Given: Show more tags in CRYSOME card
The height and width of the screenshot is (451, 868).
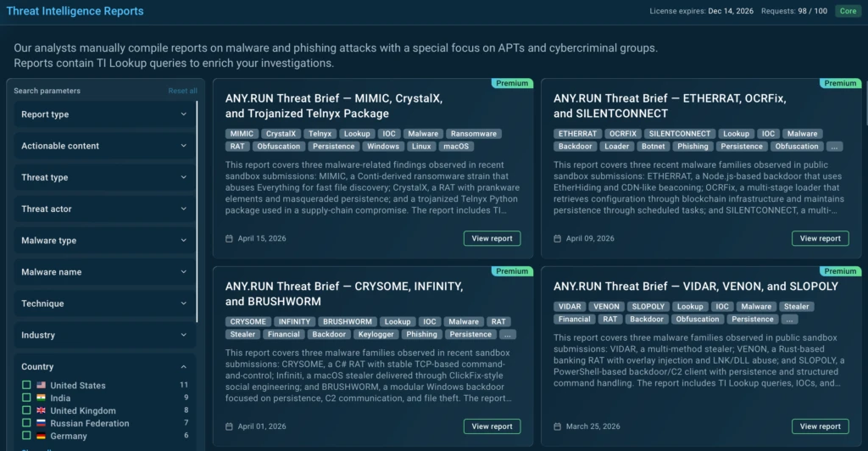Looking at the screenshot, I should click(x=507, y=335).
